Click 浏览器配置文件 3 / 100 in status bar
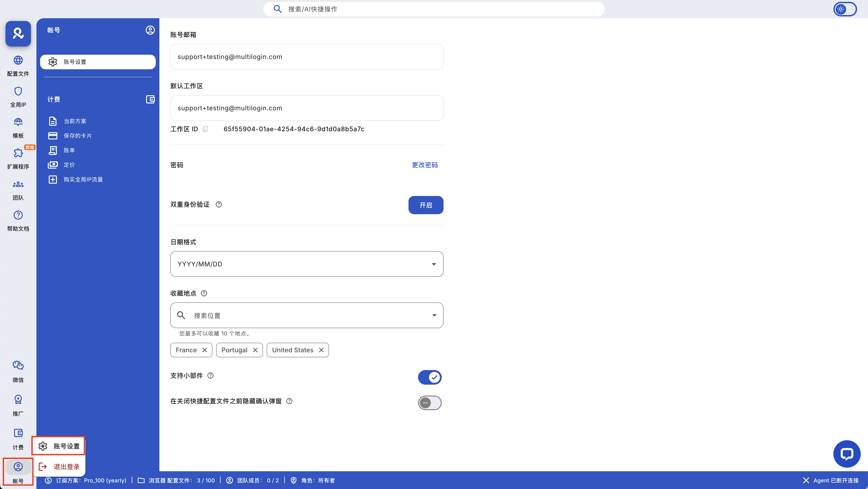The width and height of the screenshot is (868, 489). [x=176, y=480]
